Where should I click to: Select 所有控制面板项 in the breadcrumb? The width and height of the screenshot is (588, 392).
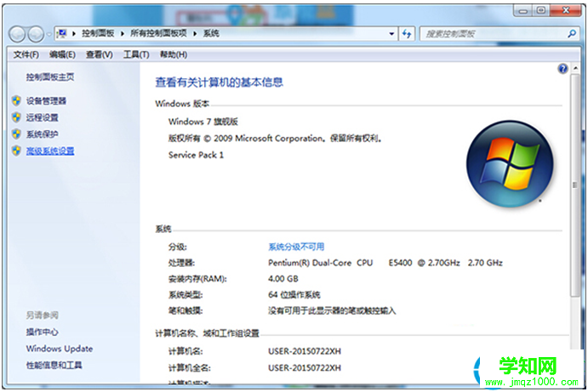coord(158,33)
